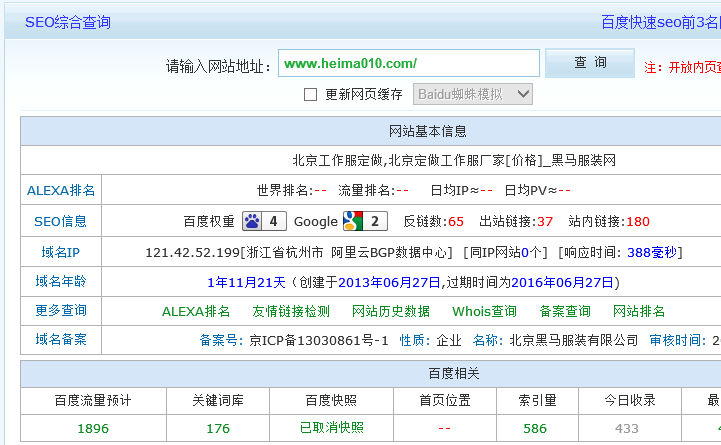Click the 站内链接 value 180
This screenshot has width=721, height=445.
tap(638, 222)
